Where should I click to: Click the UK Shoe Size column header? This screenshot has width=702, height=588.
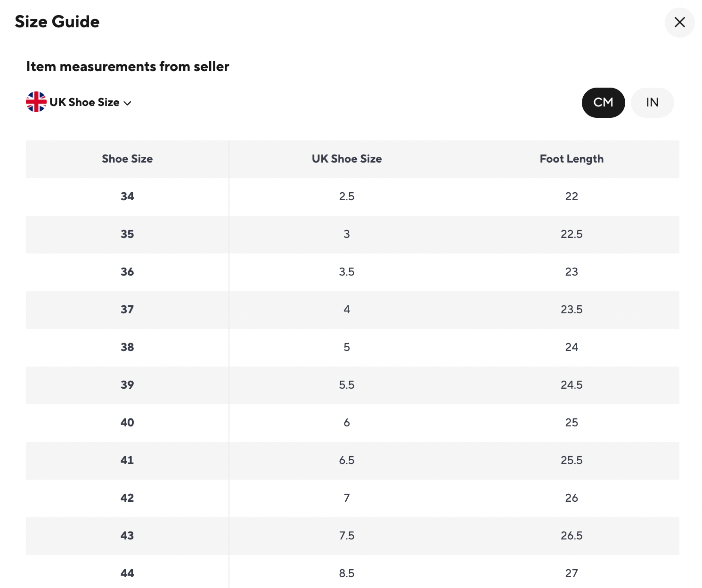tap(347, 159)
